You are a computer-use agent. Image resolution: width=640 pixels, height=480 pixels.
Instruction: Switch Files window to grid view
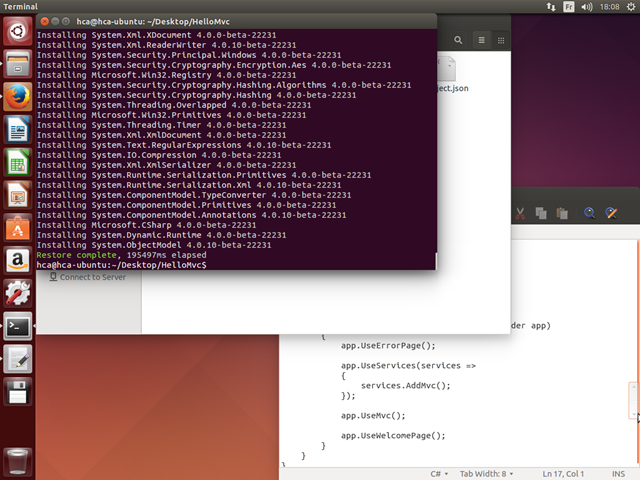pyautogui.click(x=501, y=40)
